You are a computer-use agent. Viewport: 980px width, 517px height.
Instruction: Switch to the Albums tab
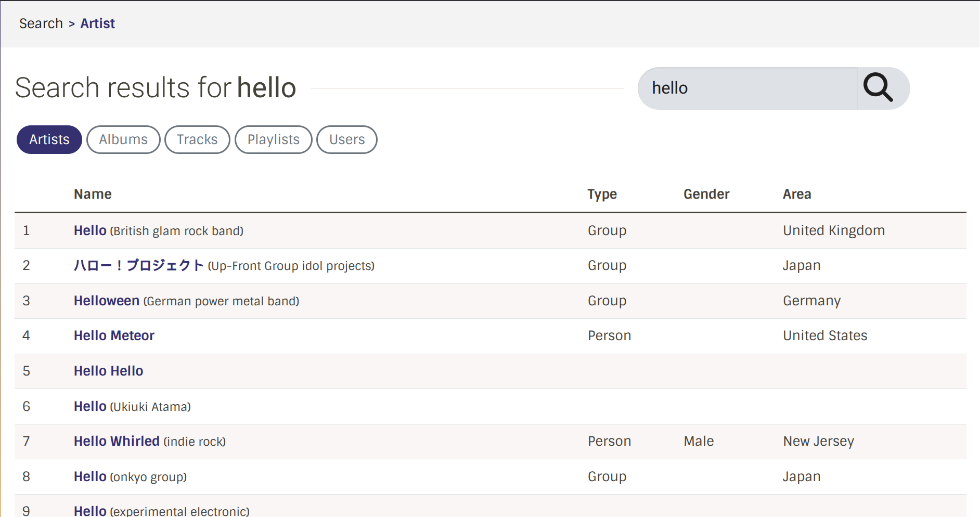(123, 139)
